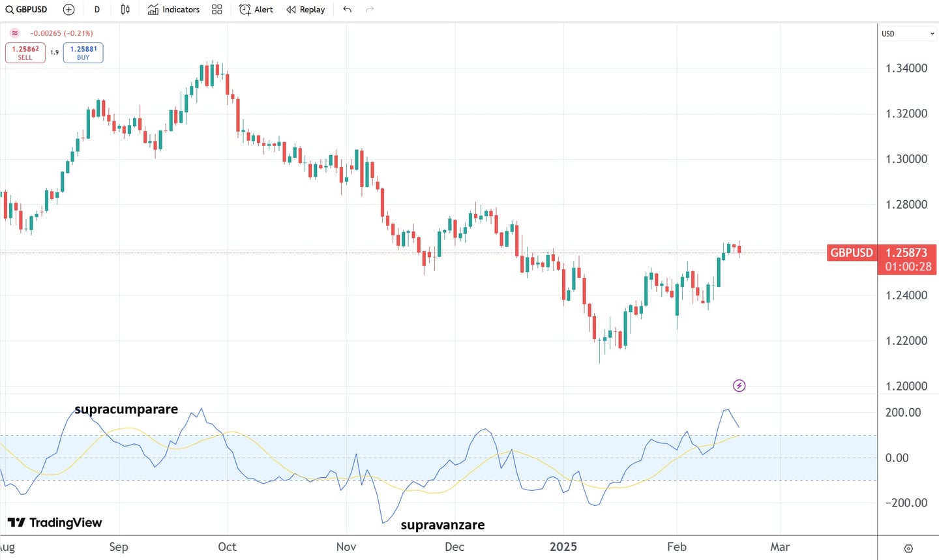The width and height of the screenshot is (939, 560).
Task: Undo the last chart action
Action: click(347, 10)
